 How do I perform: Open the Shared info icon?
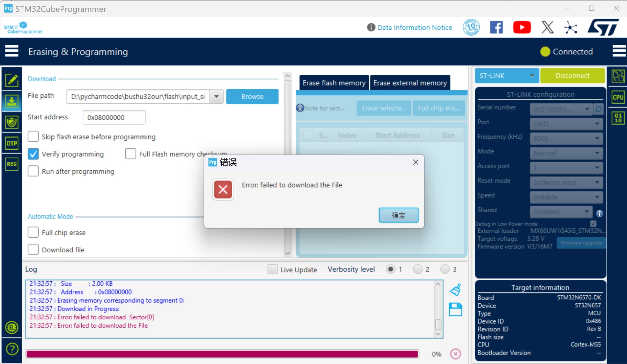pyautogui.click(x=599, y=214)
